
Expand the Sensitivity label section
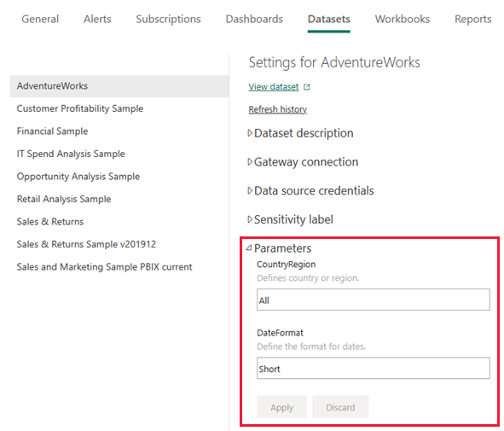[x=290, y=219]
